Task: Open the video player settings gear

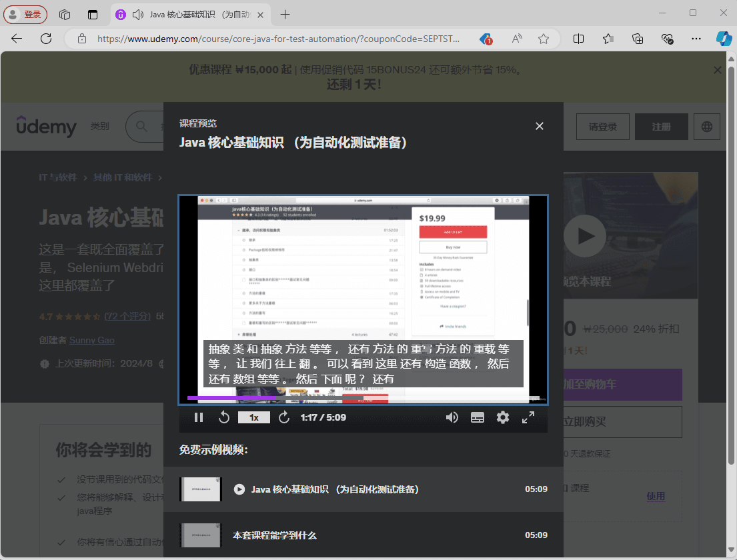Action: [503, 417]
